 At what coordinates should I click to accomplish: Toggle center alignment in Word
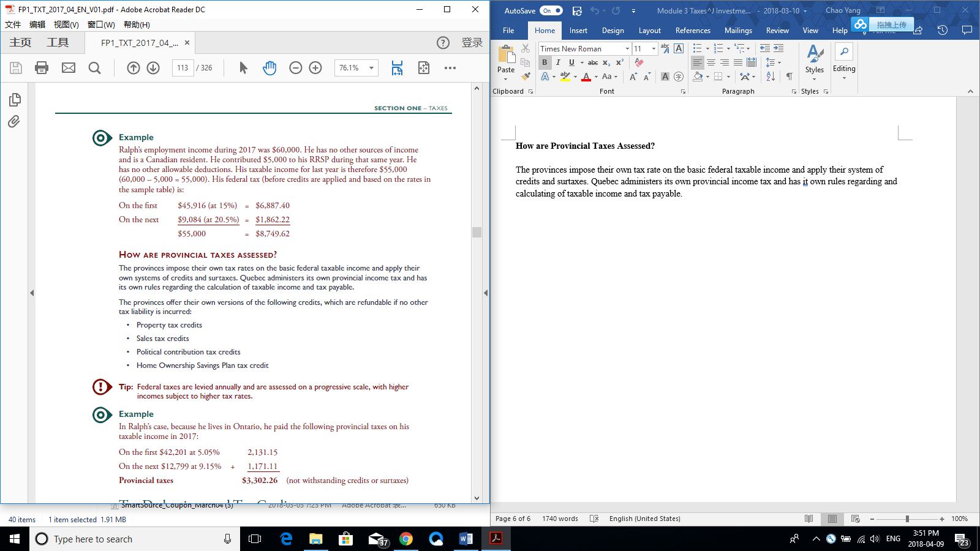[711, 62]
